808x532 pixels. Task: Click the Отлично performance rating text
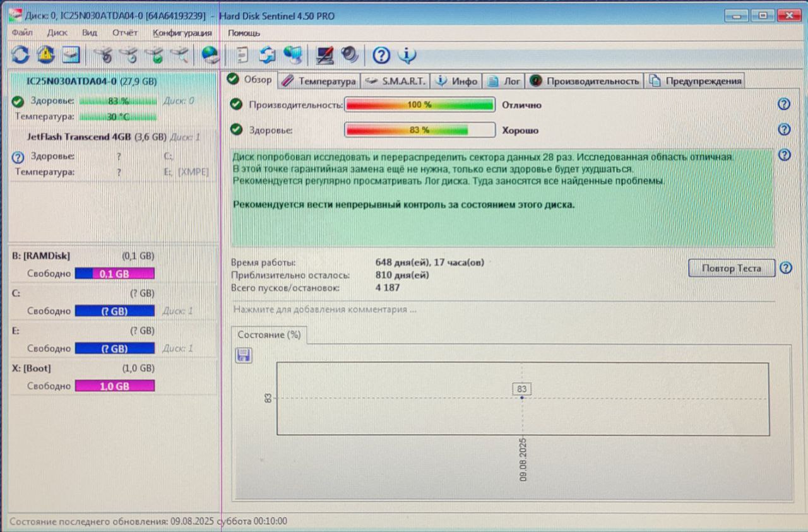[521, 105]
